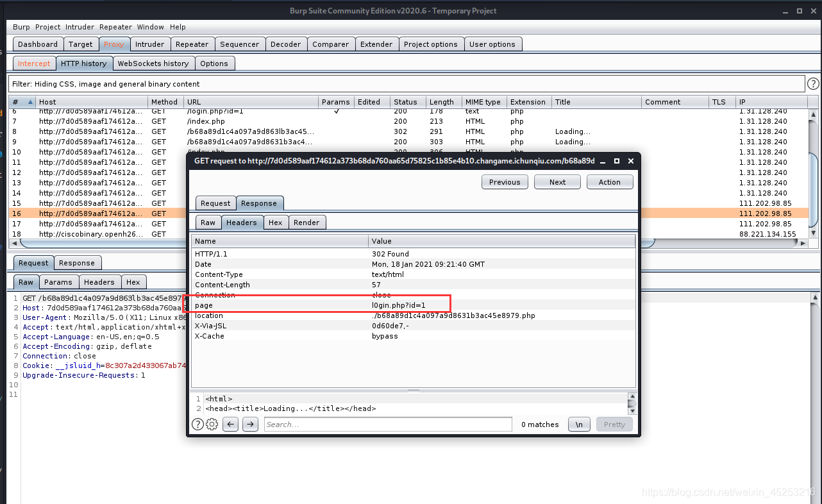
Task: Select the location header row
Action: [413, 315]
